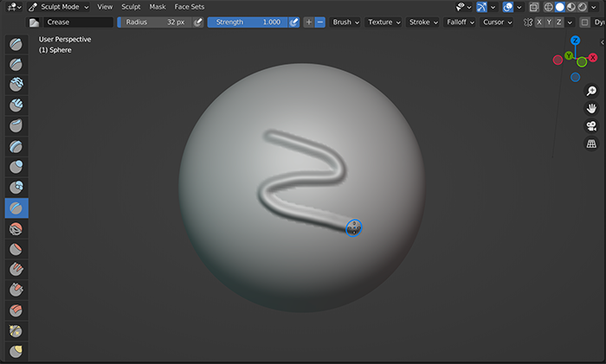Click the zoom magnifier gizmo
This screenshot has height=364, width=606.
tap(591, 91)
